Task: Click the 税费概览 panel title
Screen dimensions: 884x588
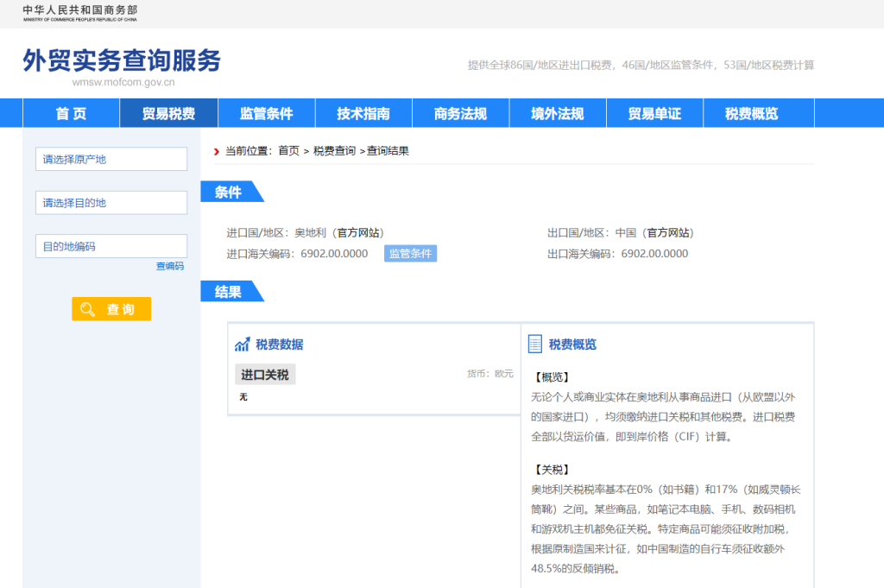Action: click(573, 345)
